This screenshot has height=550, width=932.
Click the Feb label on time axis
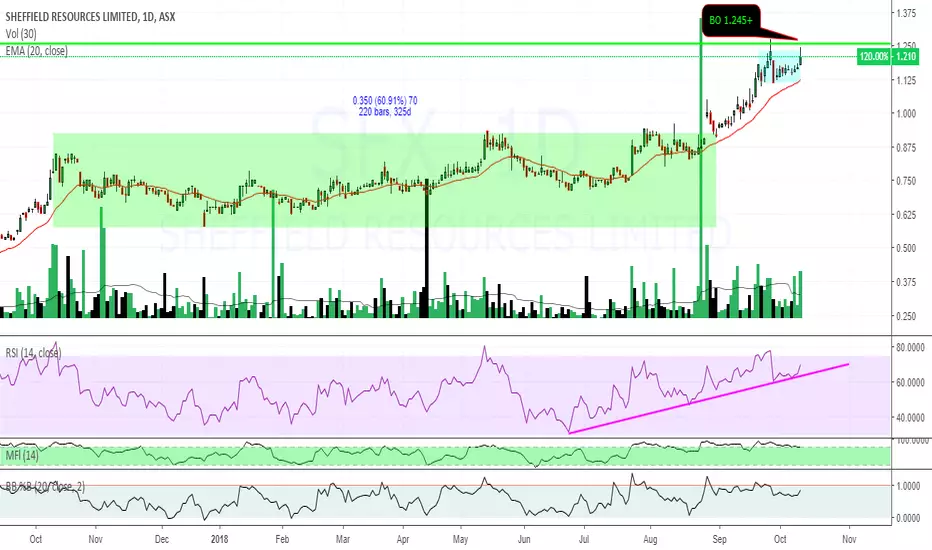click(282, 539)
